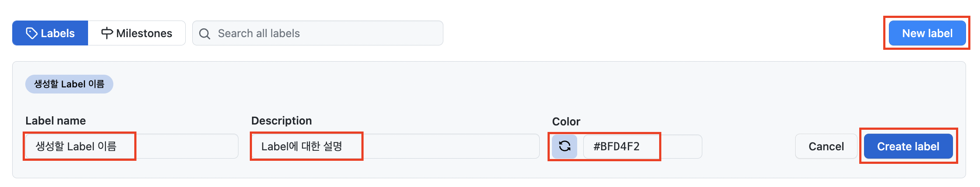
Task: Click the "Milestones" text label
Action: pyautogui.click(x=144, y=33)
